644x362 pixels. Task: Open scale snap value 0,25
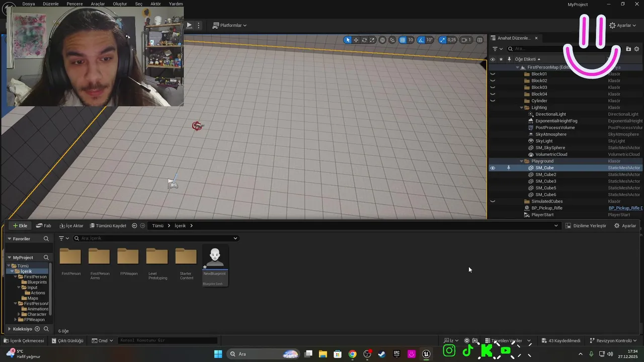[x=452, y=40]
